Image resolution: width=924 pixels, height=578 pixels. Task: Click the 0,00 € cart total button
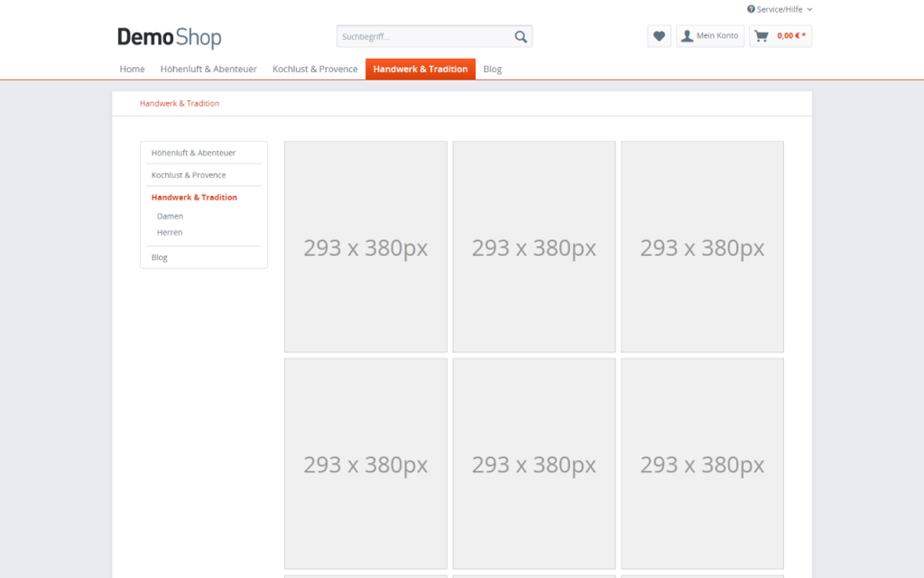790,36
